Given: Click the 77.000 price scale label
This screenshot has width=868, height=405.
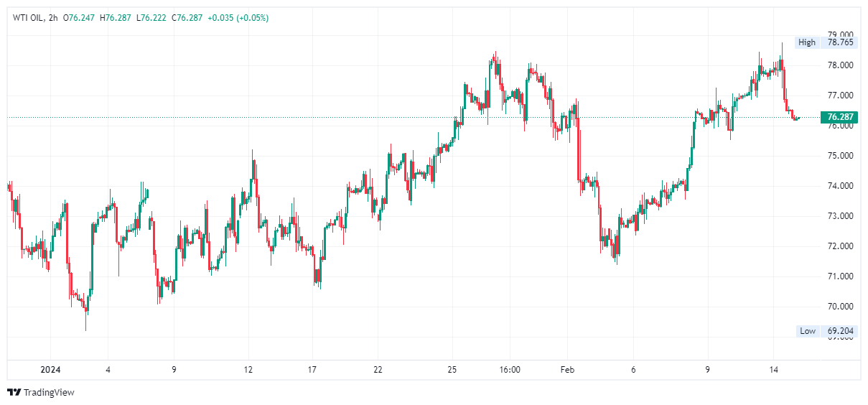Looking at the screenshot, I should [x=840, y=95].
